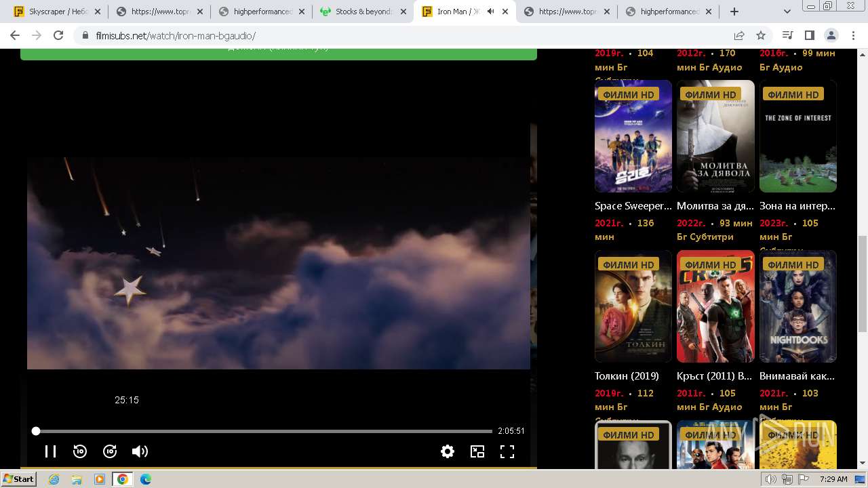This screenshot has width=868, height=488.
Task: Mute the video player volume
Action: pos(140,451)
